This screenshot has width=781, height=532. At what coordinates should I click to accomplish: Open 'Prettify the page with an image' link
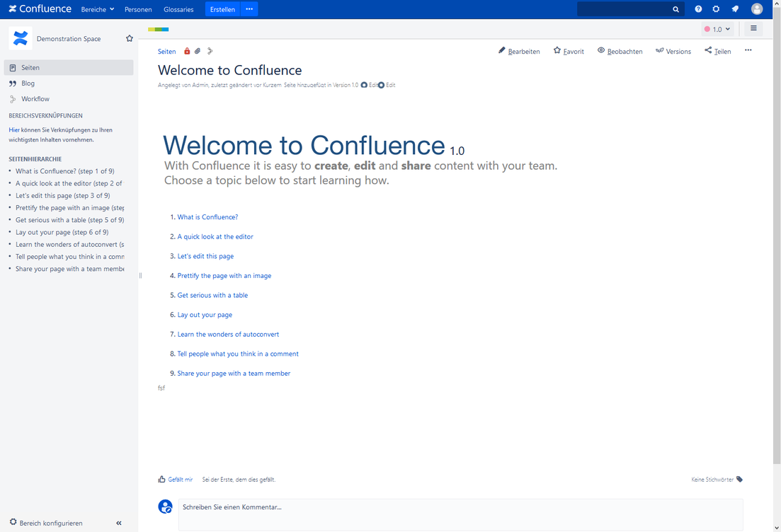click(x=224, y=275)
